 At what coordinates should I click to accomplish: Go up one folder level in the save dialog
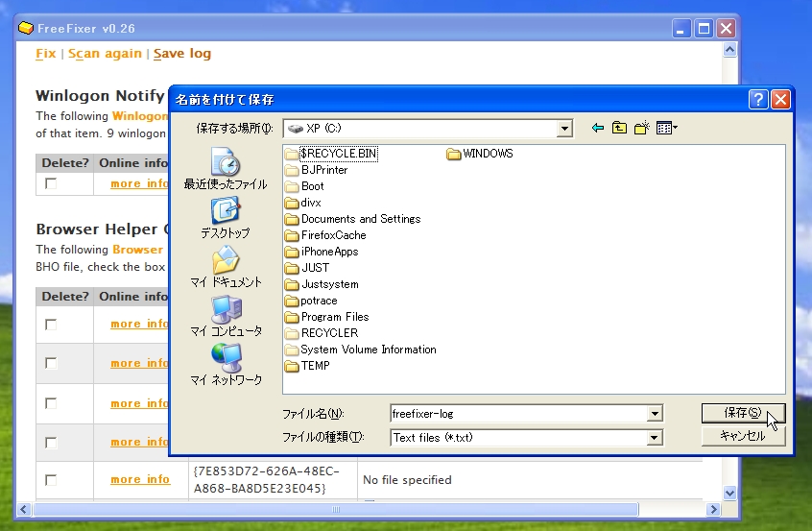(x=619, y=128)
